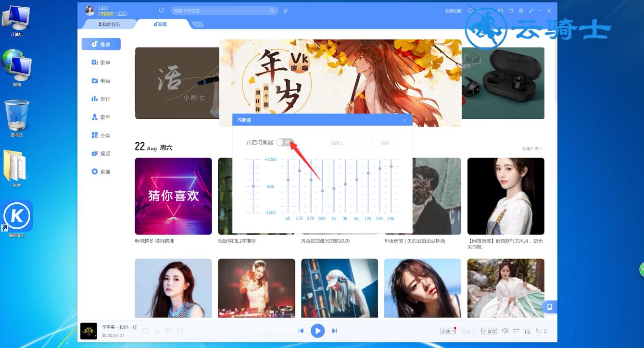Click the listen-to-identify song icon
Viewport: 644px width, 348px height.
pyautogui.click(x=286, y=11)
